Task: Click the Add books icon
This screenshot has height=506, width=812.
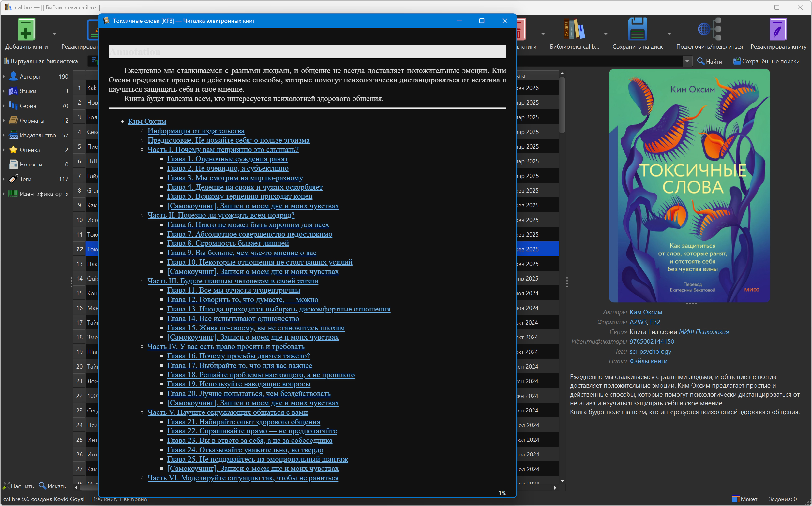Action: point(26,29)
